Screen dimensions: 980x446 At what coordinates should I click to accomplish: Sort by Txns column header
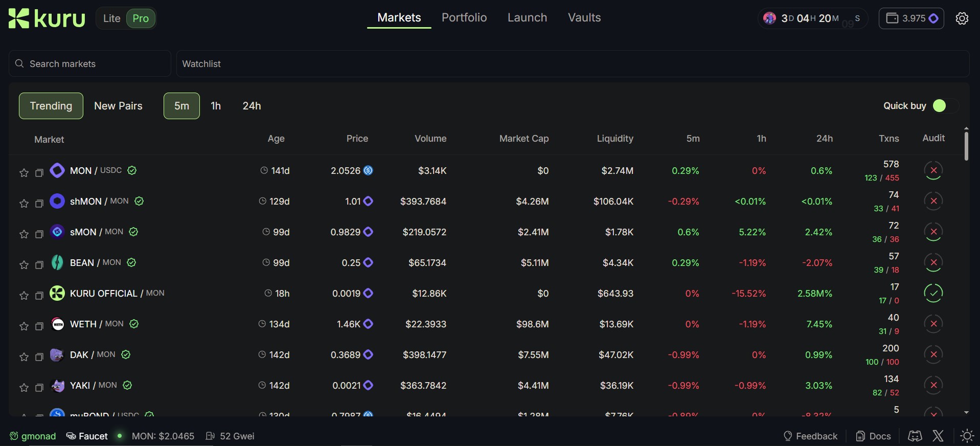coord(888,139)
